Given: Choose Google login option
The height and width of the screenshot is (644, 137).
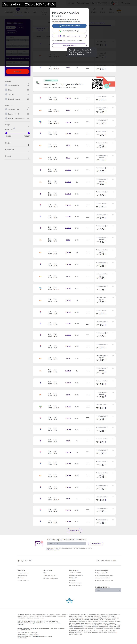Looking at the screenshot, I should (x=69, y=31).
